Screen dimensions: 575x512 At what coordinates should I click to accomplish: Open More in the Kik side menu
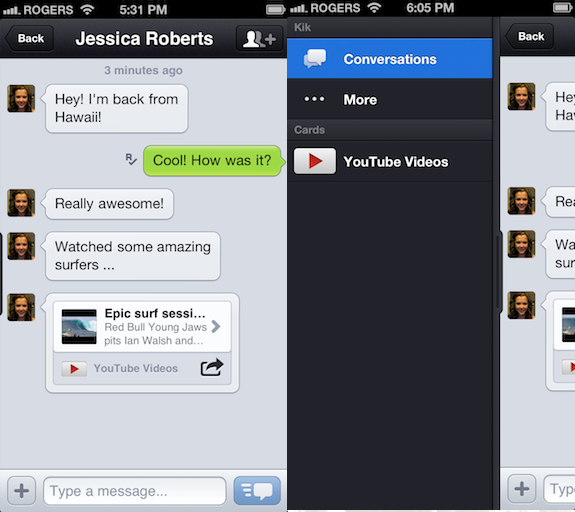coord(389,99)
